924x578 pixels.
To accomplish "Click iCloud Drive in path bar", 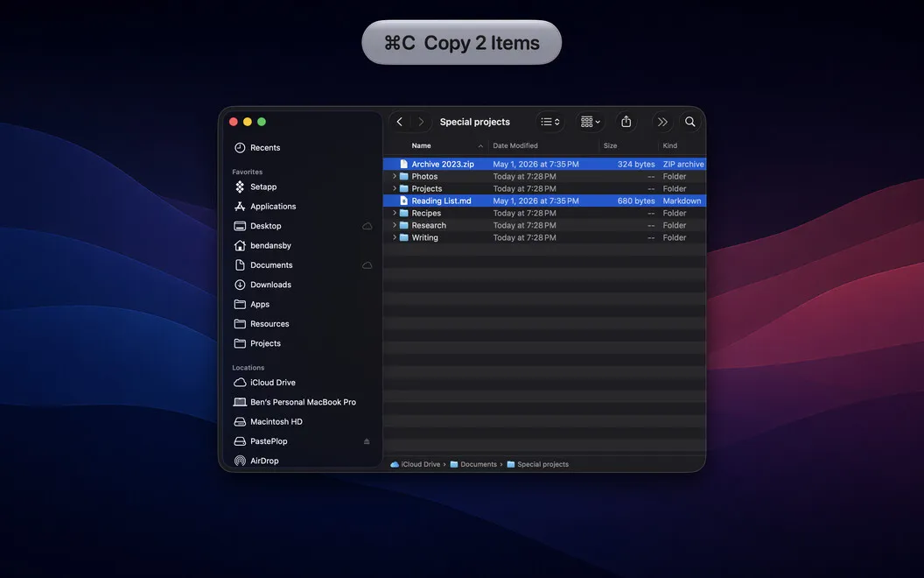I will (415, 464).
